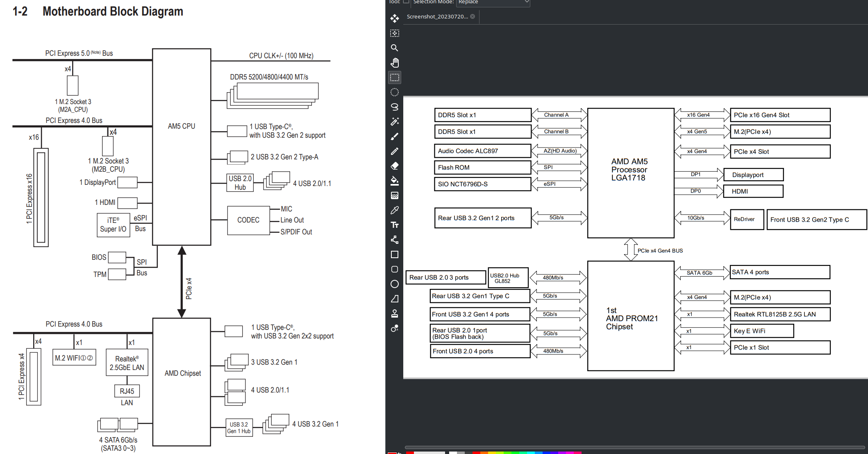
Task: Select the Zoom magnifier tool
Action: [x=395, y=48]
